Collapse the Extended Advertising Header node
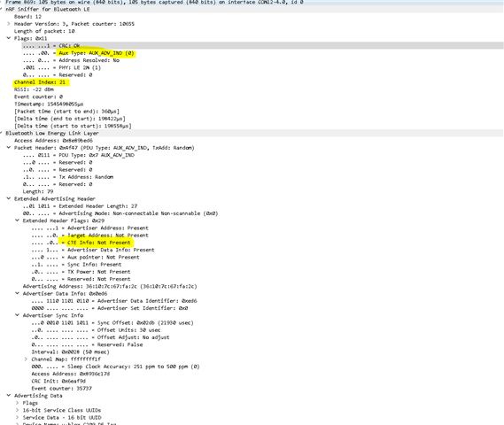 (9, 199)
